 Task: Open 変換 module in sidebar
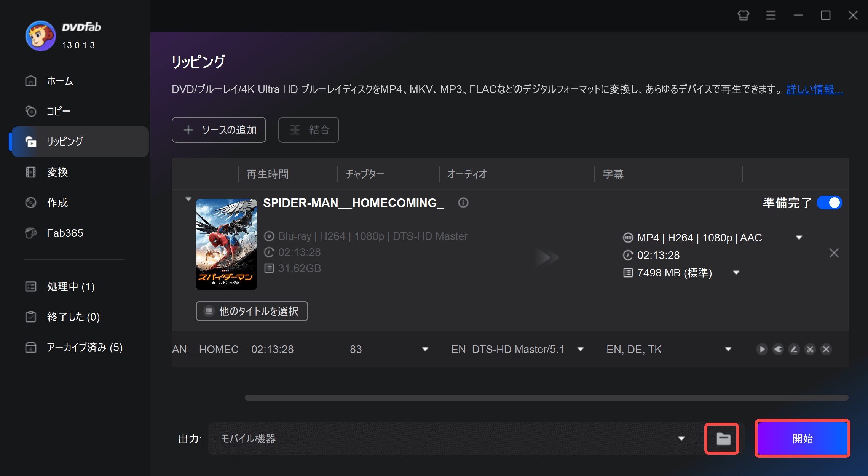(x=80, y=172)
